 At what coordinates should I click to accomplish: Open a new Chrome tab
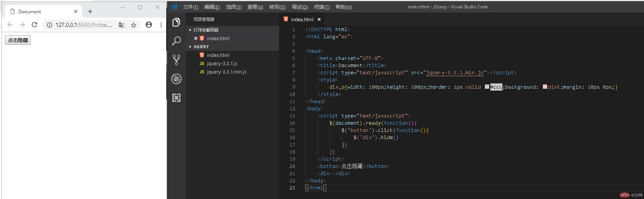tap(90, 11)
